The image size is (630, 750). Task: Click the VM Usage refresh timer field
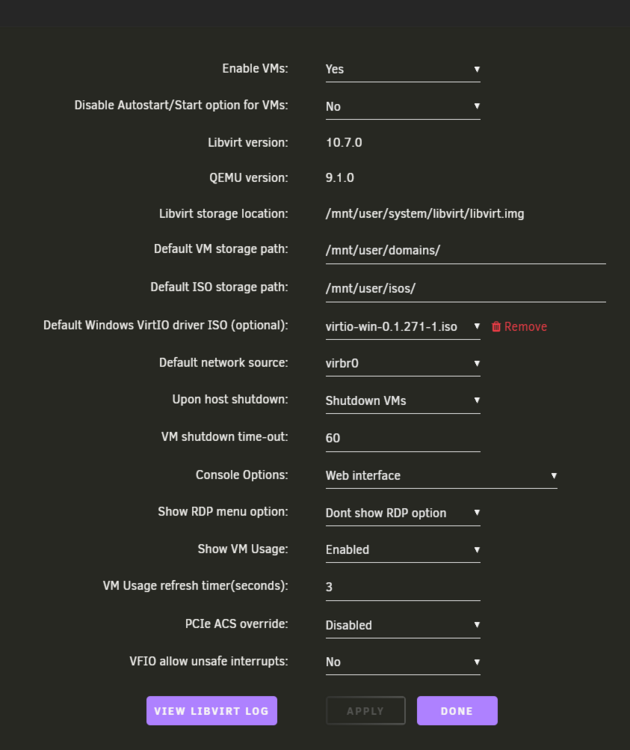click(403, 587)
